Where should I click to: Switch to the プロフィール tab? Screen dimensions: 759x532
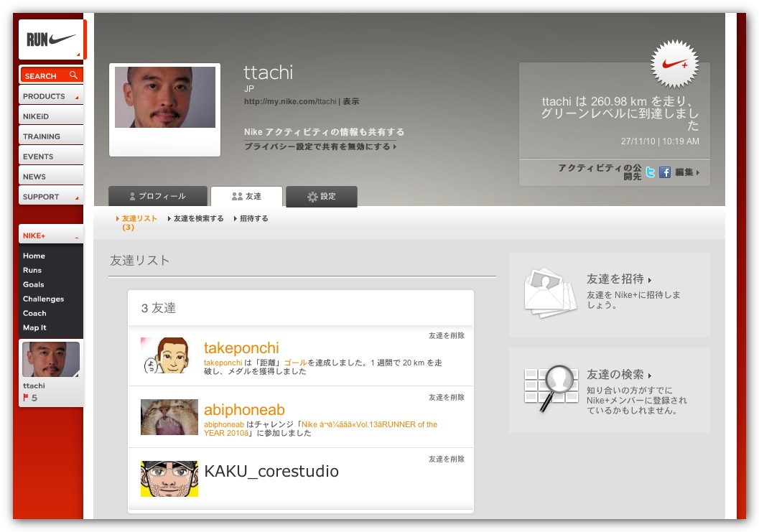158,196
